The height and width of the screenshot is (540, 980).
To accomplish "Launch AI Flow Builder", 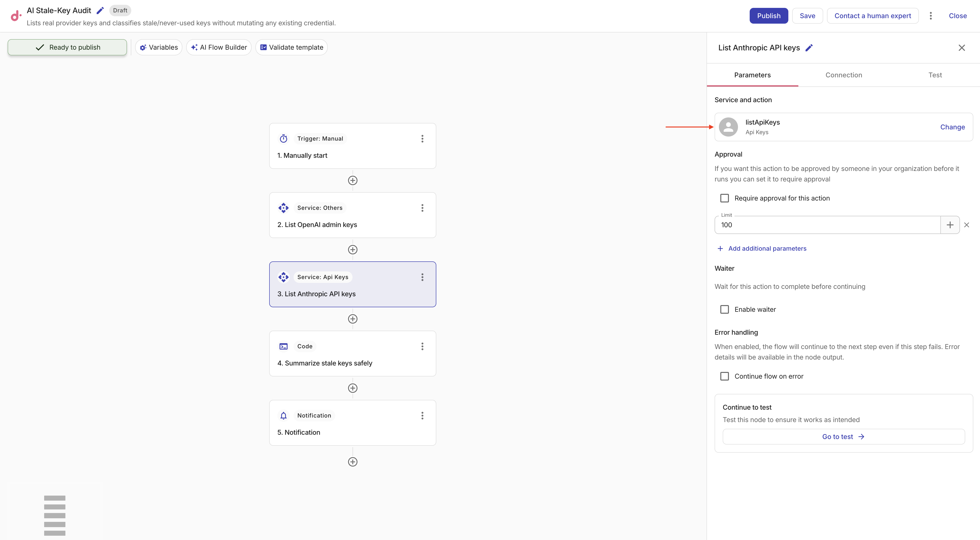I will tap(219, 47).
